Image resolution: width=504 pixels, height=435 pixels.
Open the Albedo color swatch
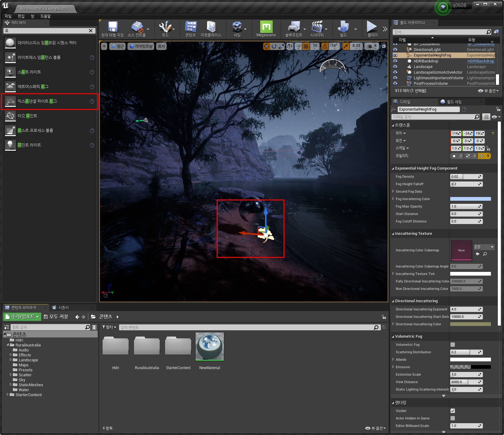470,359
